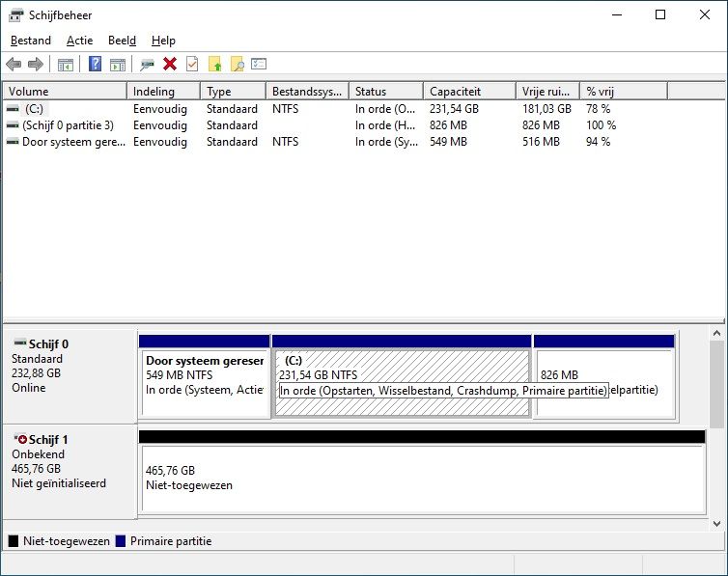Viewport: 728px width, 576px height.
Task: Click the black Niet-toegewezen legend swatch
Action: coord(14,540)
